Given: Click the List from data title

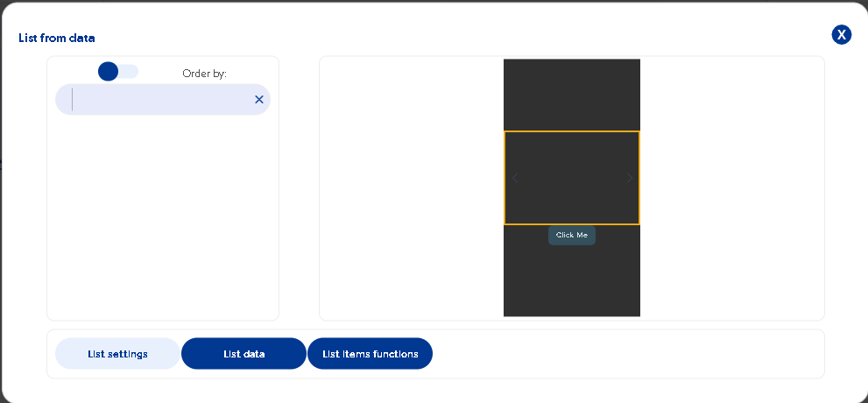Looking at the screenshot, I should pos(56,39).
